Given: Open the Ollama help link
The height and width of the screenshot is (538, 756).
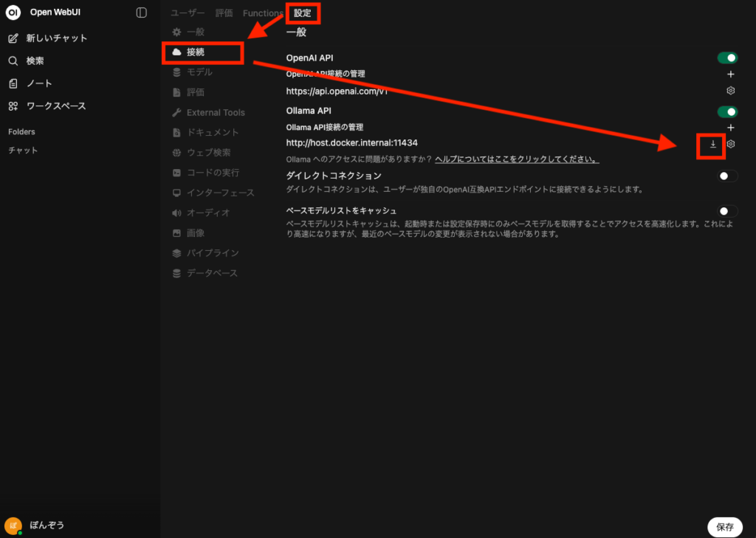Looking at the screenshot, I should (x=516, y=159).
